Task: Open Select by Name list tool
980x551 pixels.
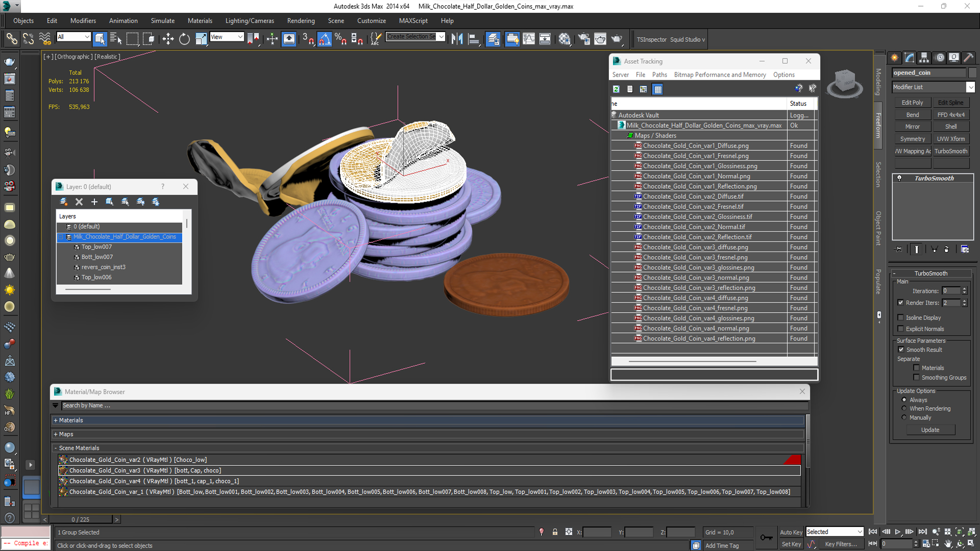Action: pos(116,39)
